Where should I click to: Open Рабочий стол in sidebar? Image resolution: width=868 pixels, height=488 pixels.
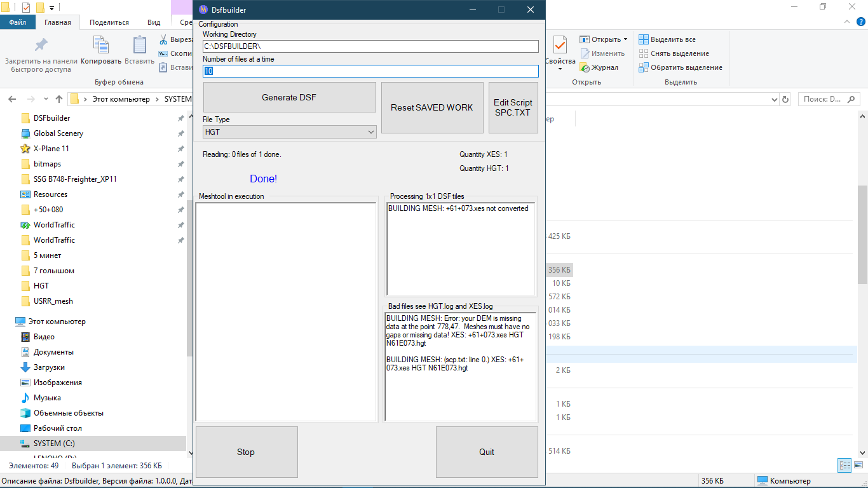[x=58, y=428]
